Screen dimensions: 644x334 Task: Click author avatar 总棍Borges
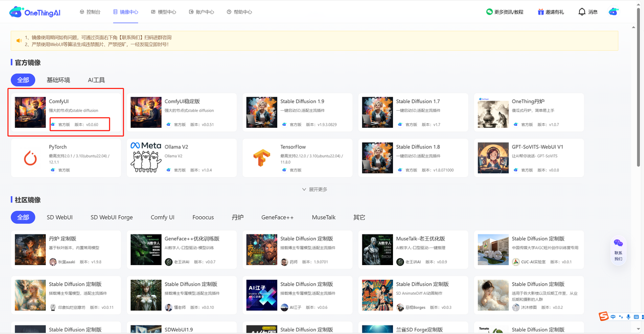[x=400, y=307]
